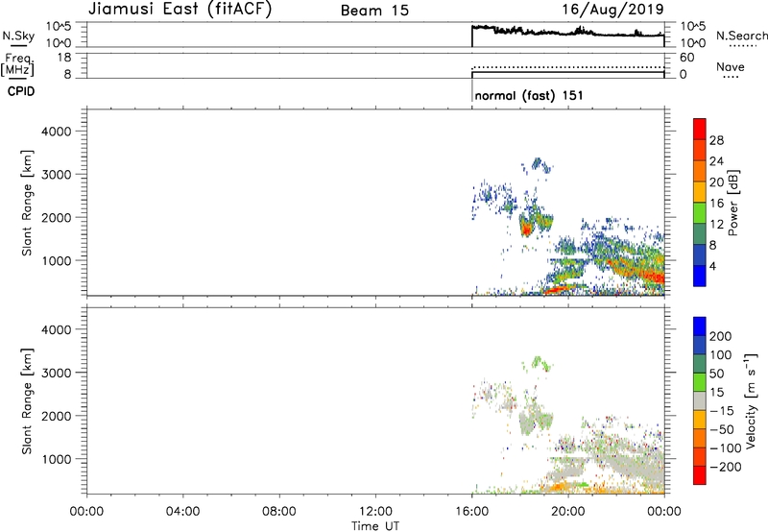
Task: Click the '60' right axis value
Action: click(x=686, y=58)
